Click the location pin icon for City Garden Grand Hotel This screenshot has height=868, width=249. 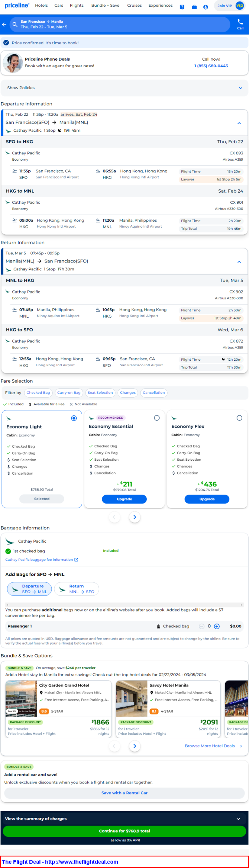41,692
